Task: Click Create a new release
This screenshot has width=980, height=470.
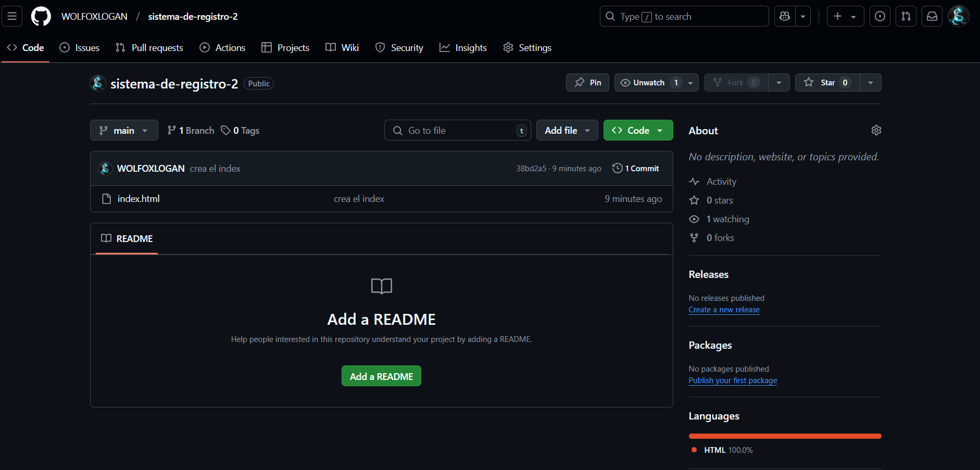Action: tap(724, 309)
